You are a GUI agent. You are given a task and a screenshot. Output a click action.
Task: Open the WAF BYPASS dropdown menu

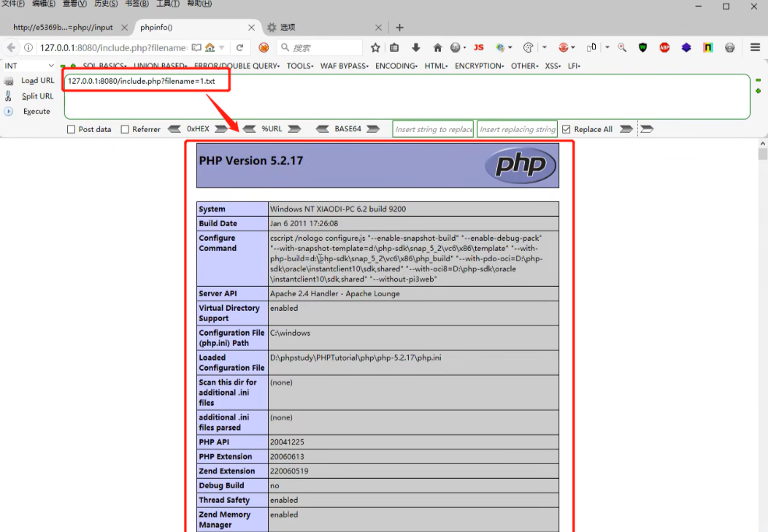coord(345,66)
